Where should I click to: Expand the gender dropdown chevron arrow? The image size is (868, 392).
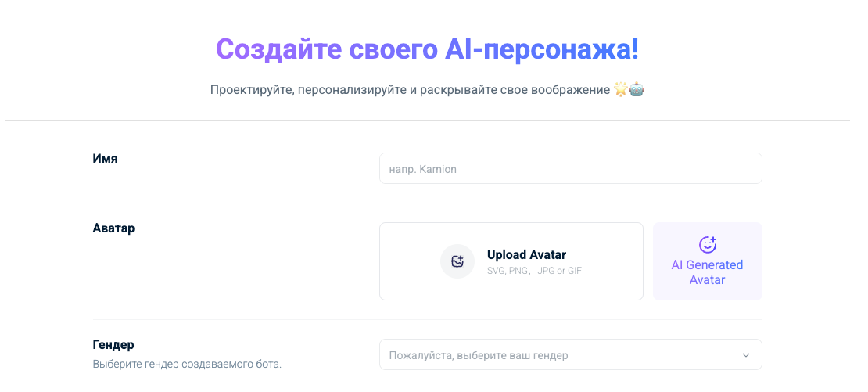click(x=745, y=355)
